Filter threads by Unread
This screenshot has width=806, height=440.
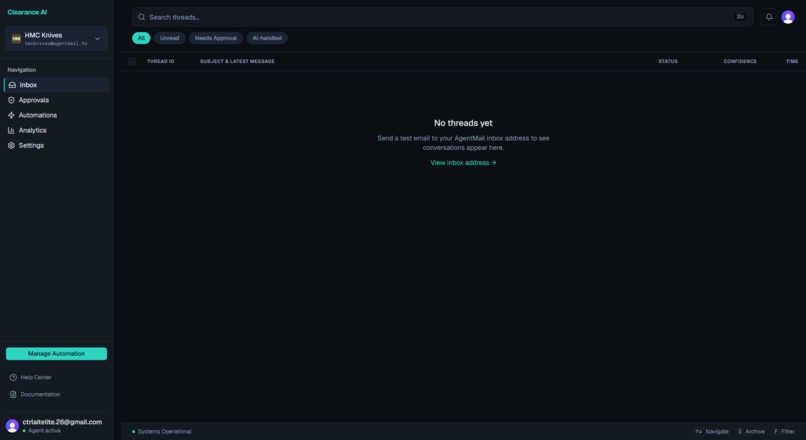[x=170, y=38]
